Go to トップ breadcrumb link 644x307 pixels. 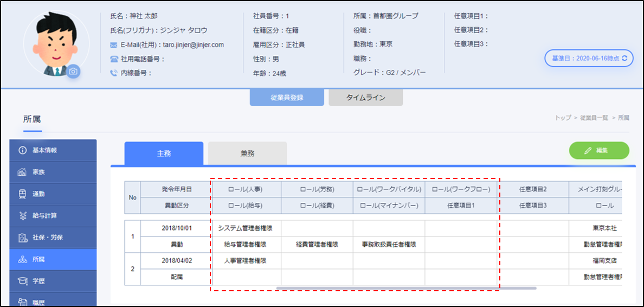coord(563,118)
